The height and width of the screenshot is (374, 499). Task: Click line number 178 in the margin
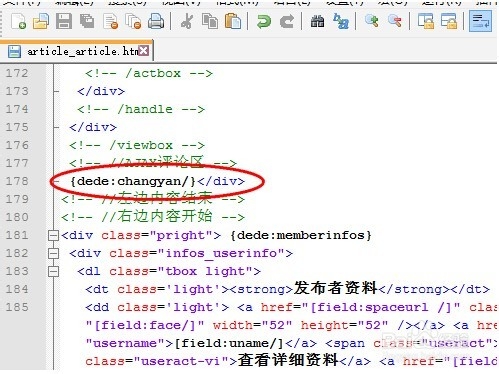(17, 181)
